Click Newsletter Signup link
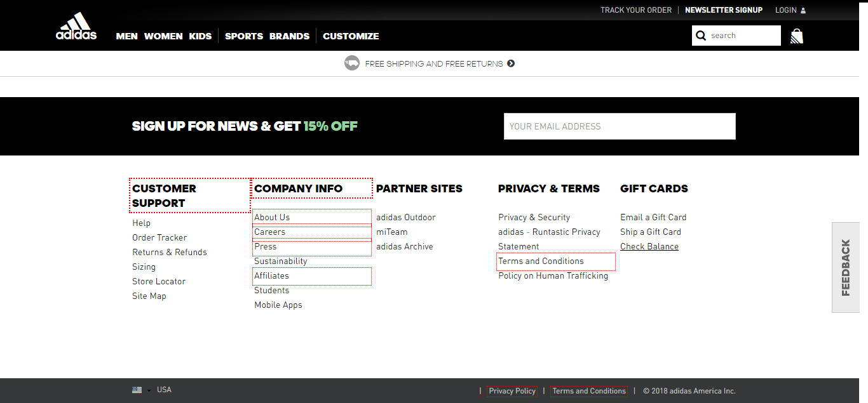 tap(723, 10)
